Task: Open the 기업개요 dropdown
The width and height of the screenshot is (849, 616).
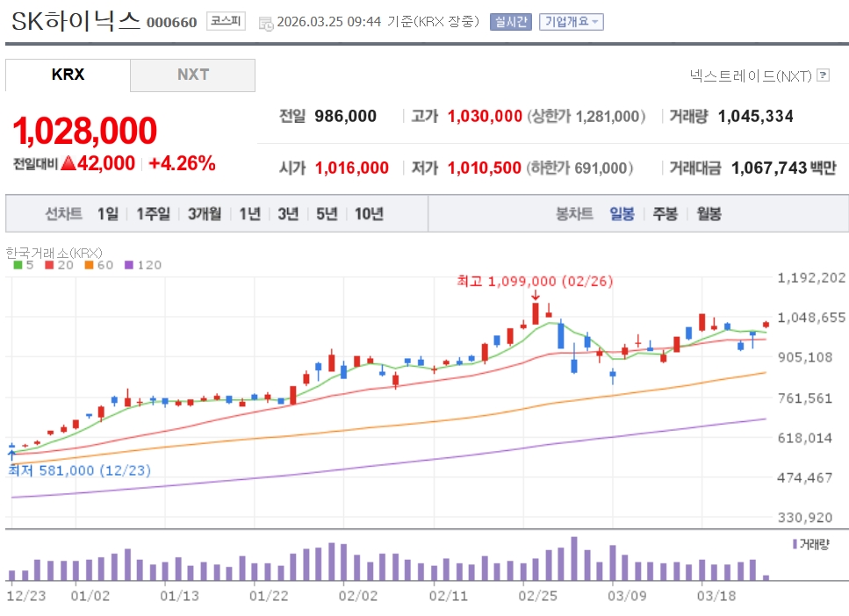Action: click(571, 22)
